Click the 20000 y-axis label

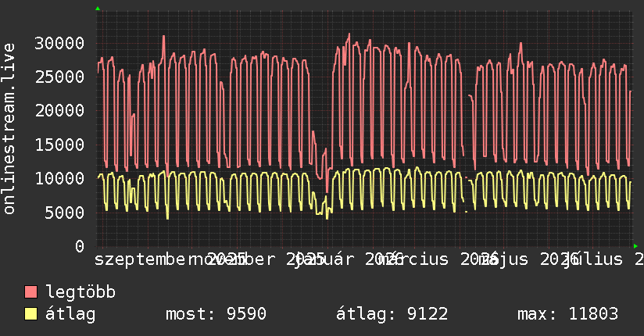tap(59, 110)
